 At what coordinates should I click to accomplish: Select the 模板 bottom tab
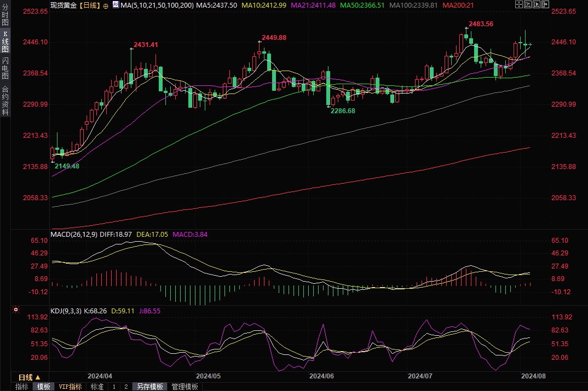[44, 387]
